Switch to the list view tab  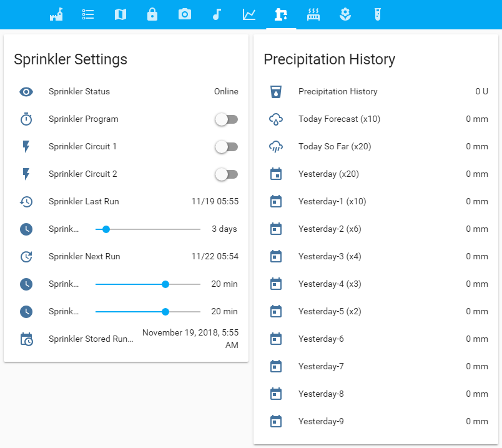[x=87, y=14]
